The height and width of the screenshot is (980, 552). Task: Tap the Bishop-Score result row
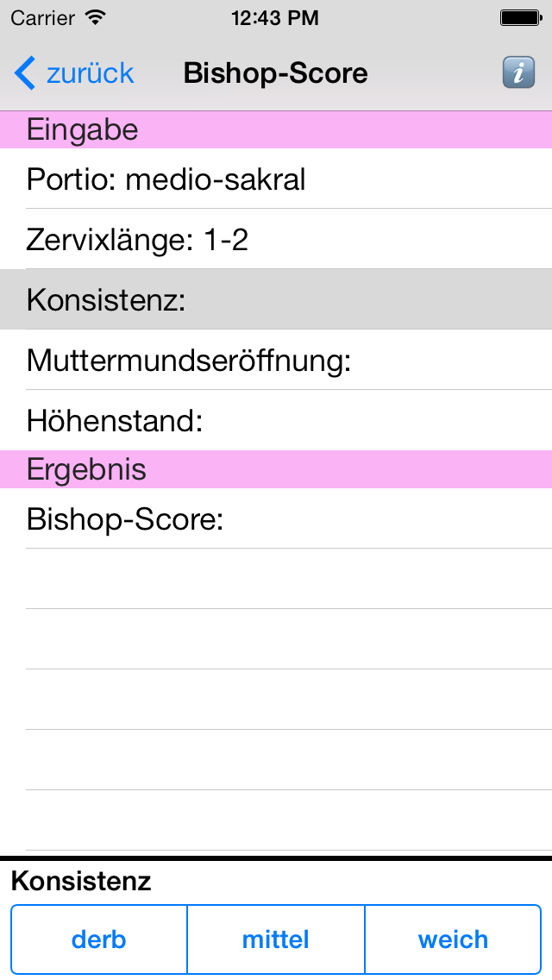pos(276,519)
